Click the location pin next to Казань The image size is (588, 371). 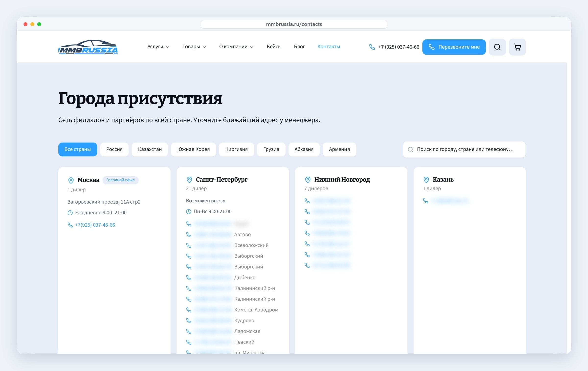(426, 180)
